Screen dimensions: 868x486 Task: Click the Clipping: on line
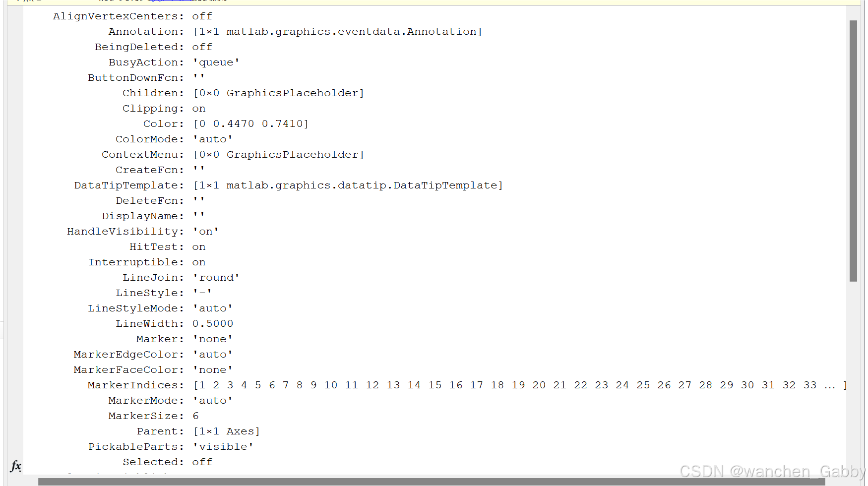tap(164, 109)
